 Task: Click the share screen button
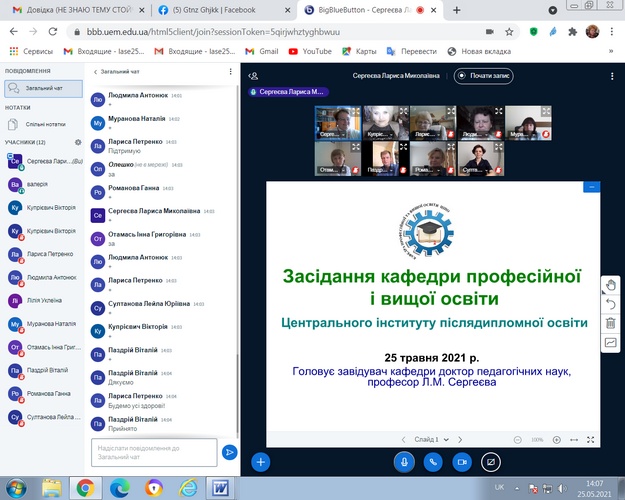(x=490, y=462)
